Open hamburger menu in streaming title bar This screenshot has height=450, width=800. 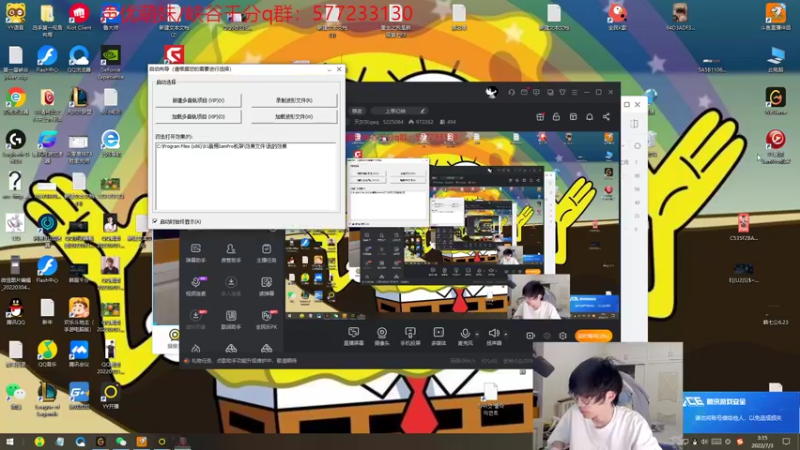pyautogui.click(x=574, y=92)
